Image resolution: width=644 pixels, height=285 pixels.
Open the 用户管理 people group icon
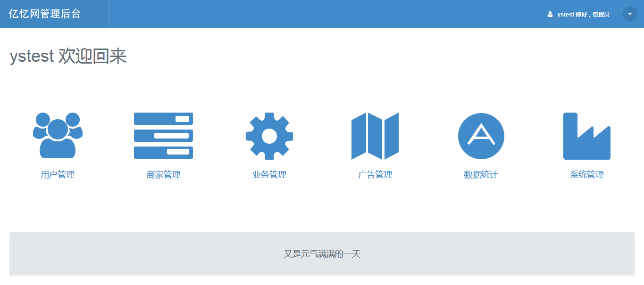pyautogui.click(x=58, y=136)
